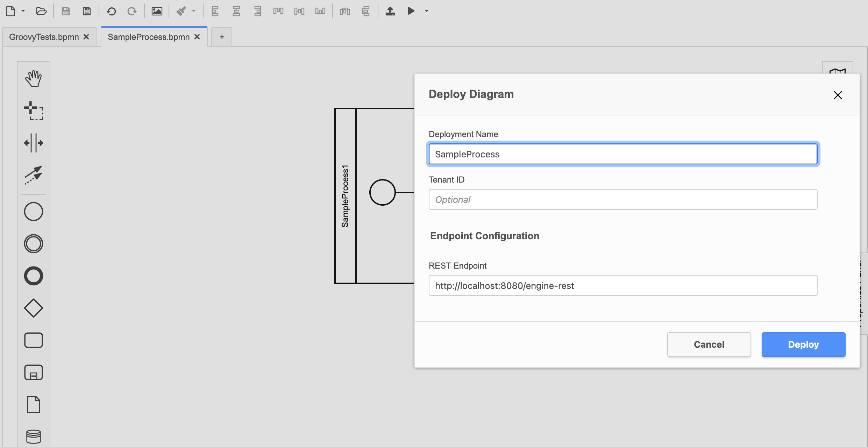Expand the run instance dropdown arrow
This screenshot has width=868, height=447.
pyautogui.click(x=427, y=11)
